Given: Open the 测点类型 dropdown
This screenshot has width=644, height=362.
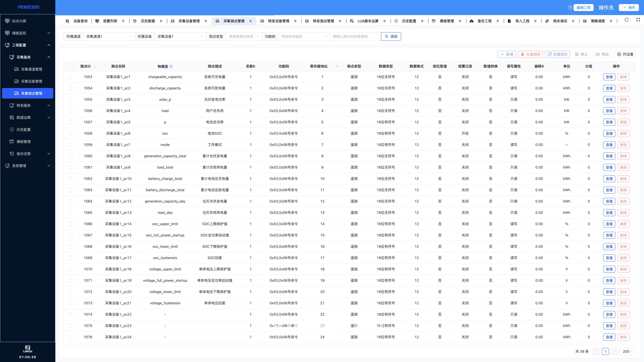Looking at the screenshot, I should tap(244, 36).
